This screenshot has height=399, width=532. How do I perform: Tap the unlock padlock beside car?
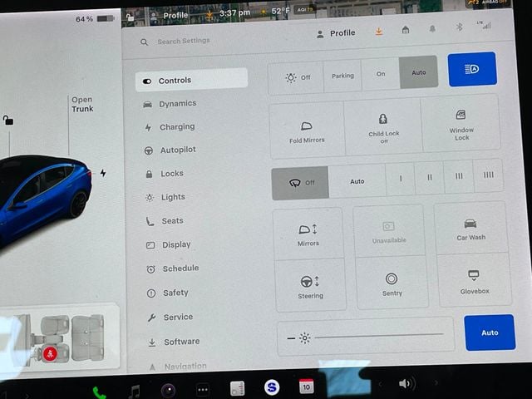7,120
